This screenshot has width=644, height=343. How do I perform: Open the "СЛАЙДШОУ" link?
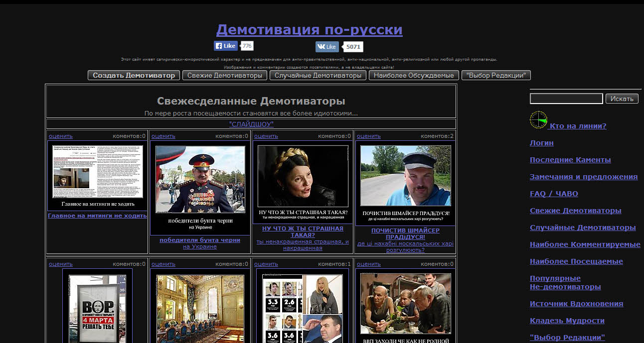pyautogui.click(x=251, y=124)
